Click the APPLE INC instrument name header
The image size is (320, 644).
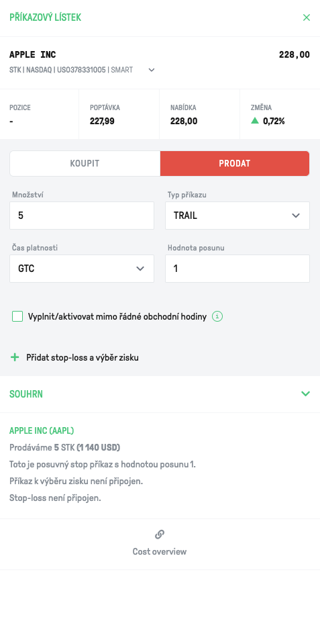[x=33, y=54]
